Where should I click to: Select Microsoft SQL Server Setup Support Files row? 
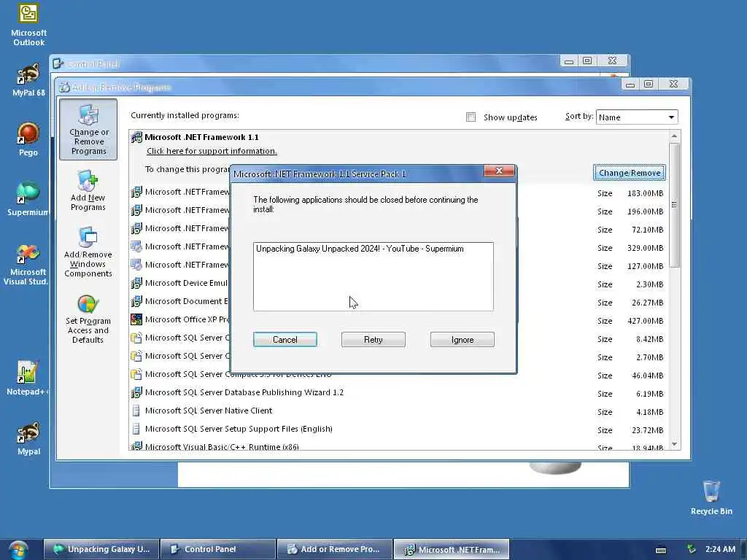tap(399, 429)
